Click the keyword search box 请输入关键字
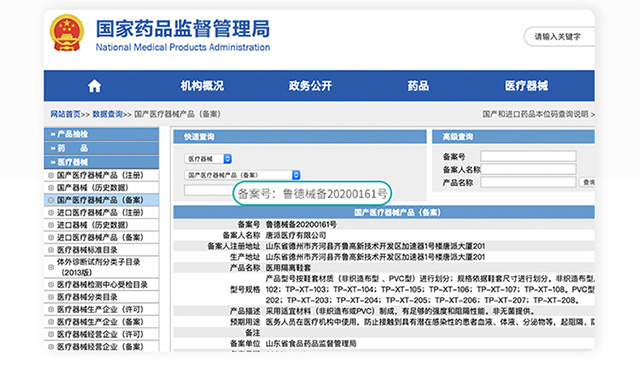The image size is (640, 379). tap(559, 37)
